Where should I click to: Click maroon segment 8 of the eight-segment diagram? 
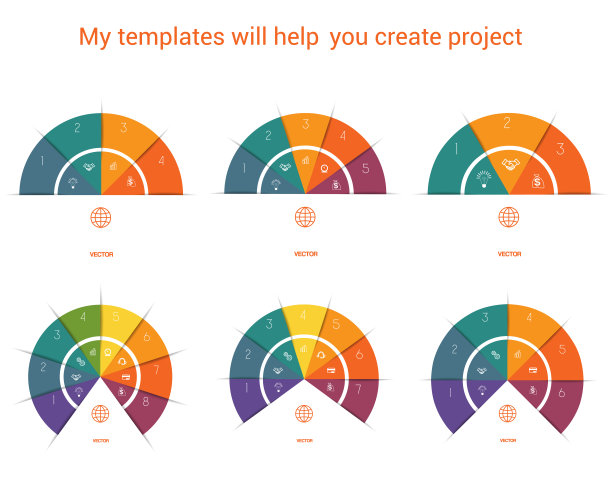[x=149, y=406]
